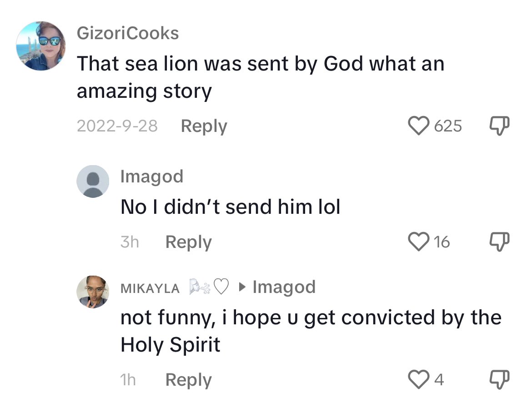Reply to Imagod's 3h-old comment

click(188, 242)
